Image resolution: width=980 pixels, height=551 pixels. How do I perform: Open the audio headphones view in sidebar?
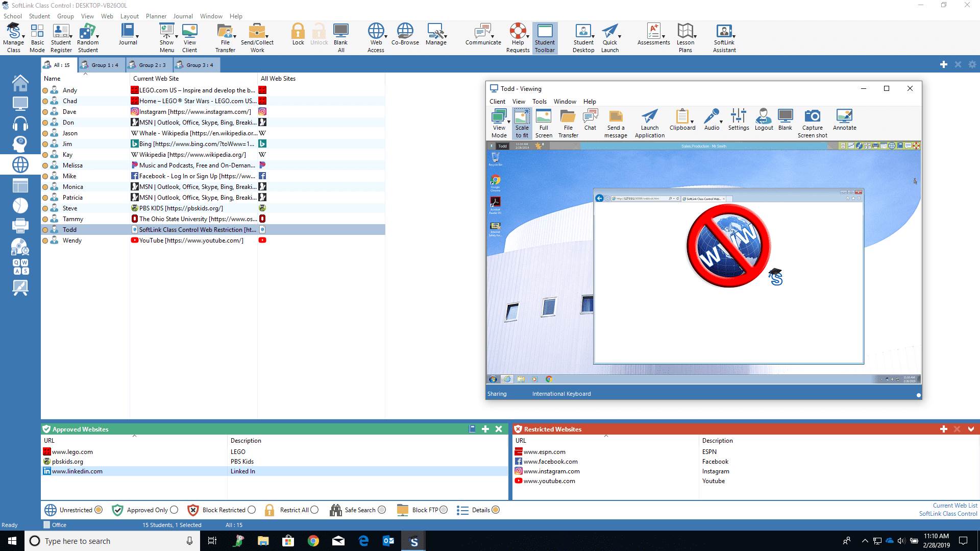(x=20, y=124)
